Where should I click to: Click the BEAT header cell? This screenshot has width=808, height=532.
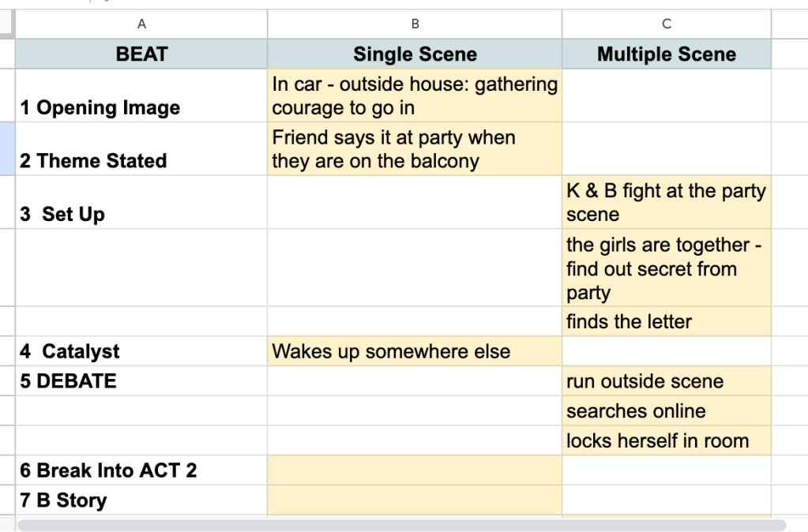click(x=141, y=54)
